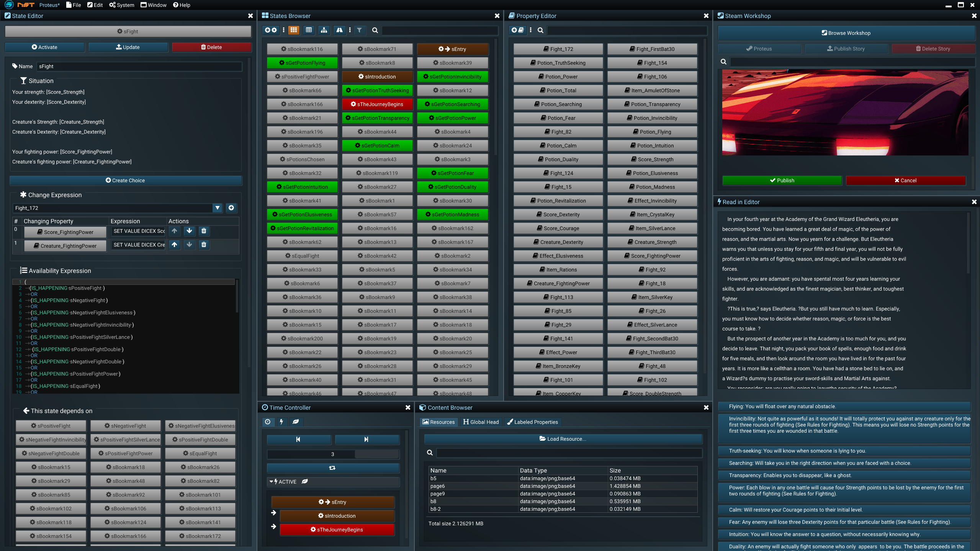Image resolution: width=980 pixels, height=551 pixels.
Task: Open the Fight_172 expression dropdown
Action: click(218, 208)
